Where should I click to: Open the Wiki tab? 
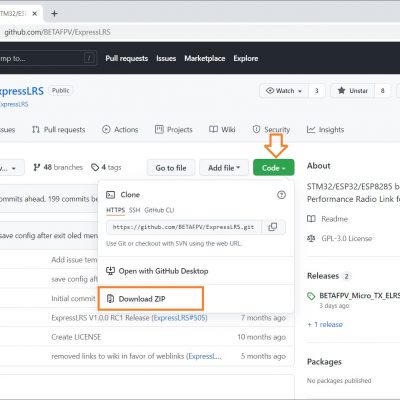tap(222, 130)
